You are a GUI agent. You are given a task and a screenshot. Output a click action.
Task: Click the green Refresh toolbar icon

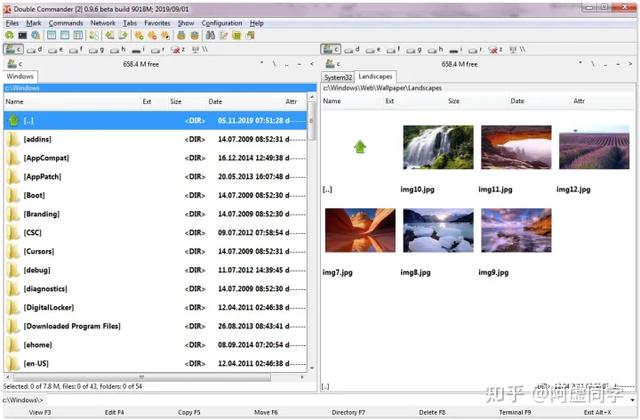point(9,36)
